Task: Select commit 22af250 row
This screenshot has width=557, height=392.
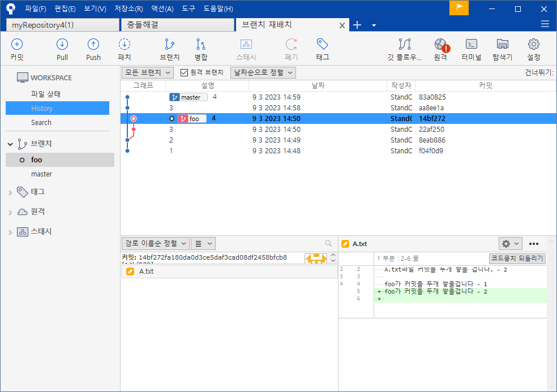Action: (338, 129)
